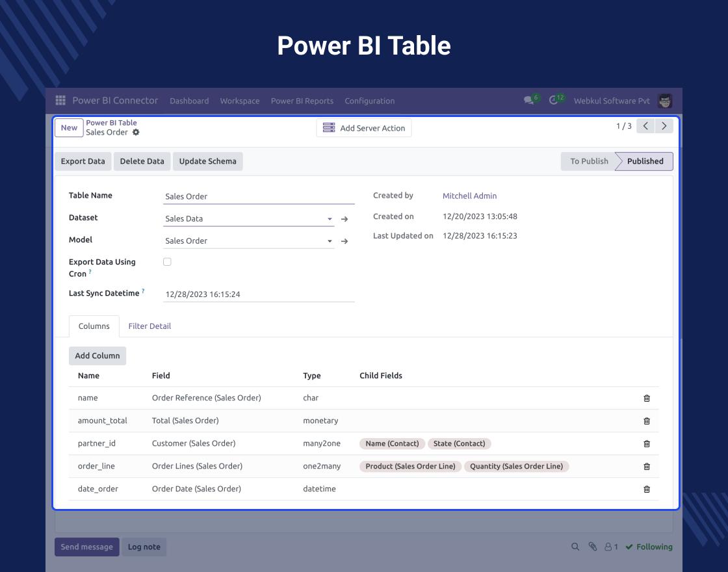
Task: Open the Odoo apps grid menu
Action: [60, 100]
